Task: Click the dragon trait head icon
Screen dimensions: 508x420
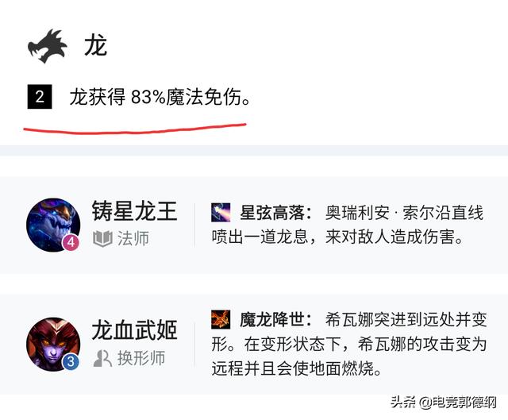Action: coord(48,46)
